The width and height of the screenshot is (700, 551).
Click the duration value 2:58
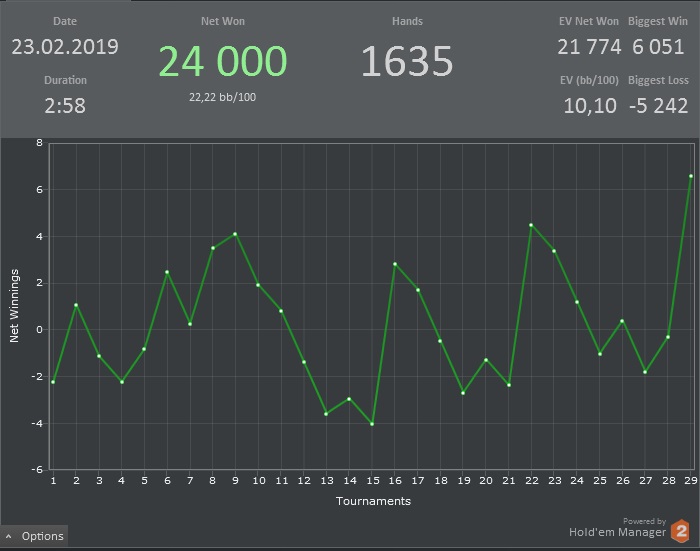tap(65, 106)
